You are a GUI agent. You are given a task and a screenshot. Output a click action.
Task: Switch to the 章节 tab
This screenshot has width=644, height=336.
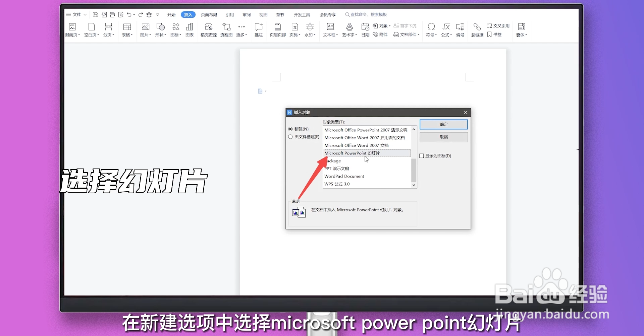point(280,15)
